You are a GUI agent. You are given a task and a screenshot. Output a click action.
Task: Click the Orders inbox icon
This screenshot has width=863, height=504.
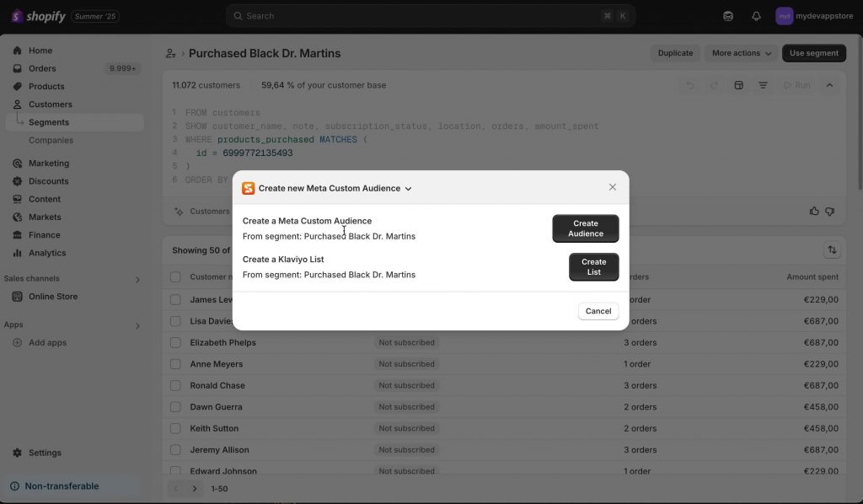(17, 69)
